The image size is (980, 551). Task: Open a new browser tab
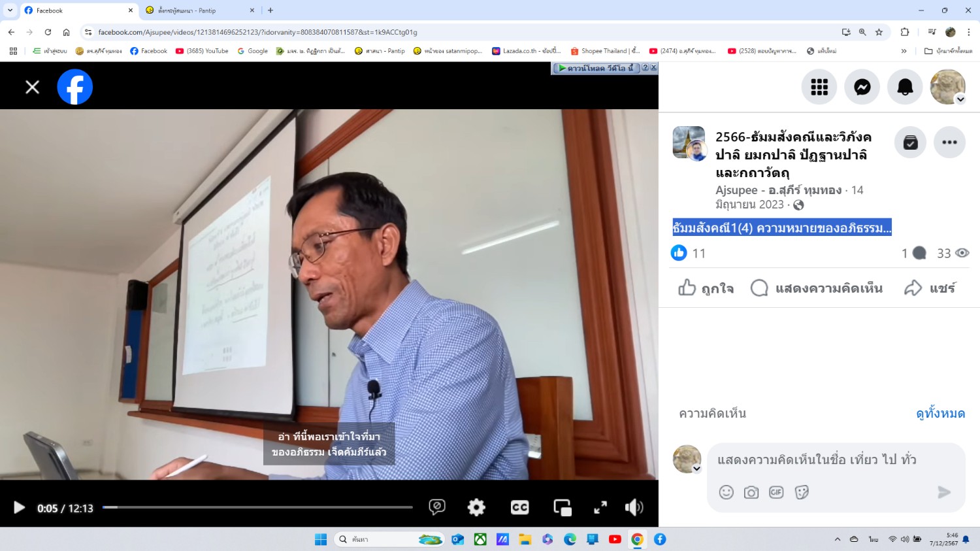pyautogui.click(x=270, y=10)
